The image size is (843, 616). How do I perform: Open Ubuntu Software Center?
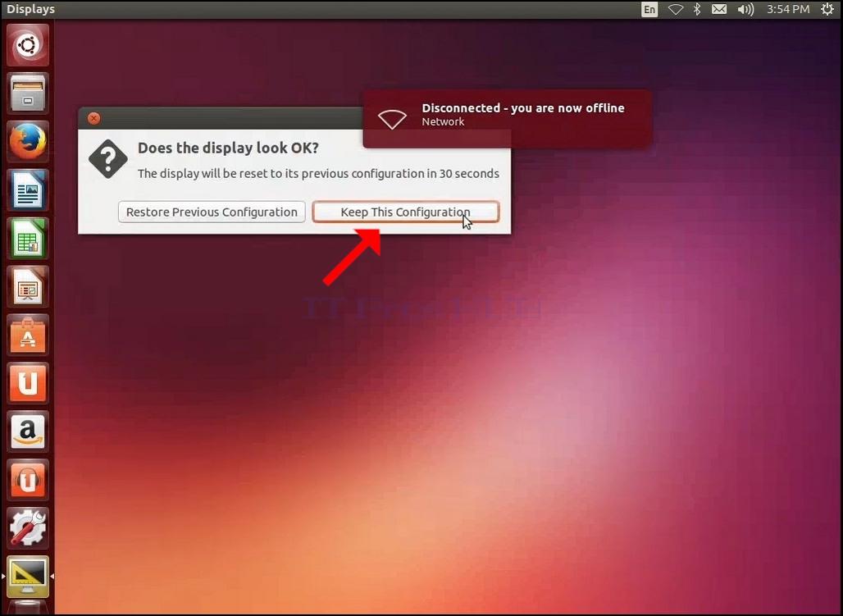pos(28,335)
